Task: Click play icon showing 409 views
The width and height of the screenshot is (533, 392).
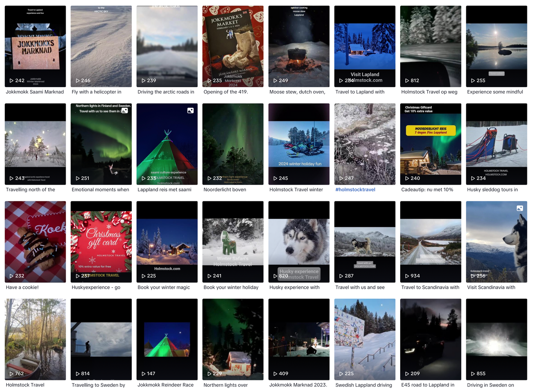Action: tap(276, 374)
